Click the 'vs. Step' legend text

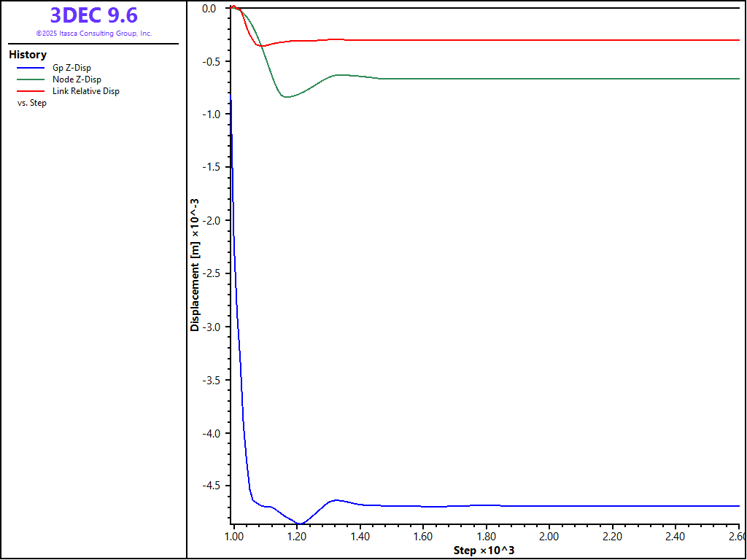[32, 103]
